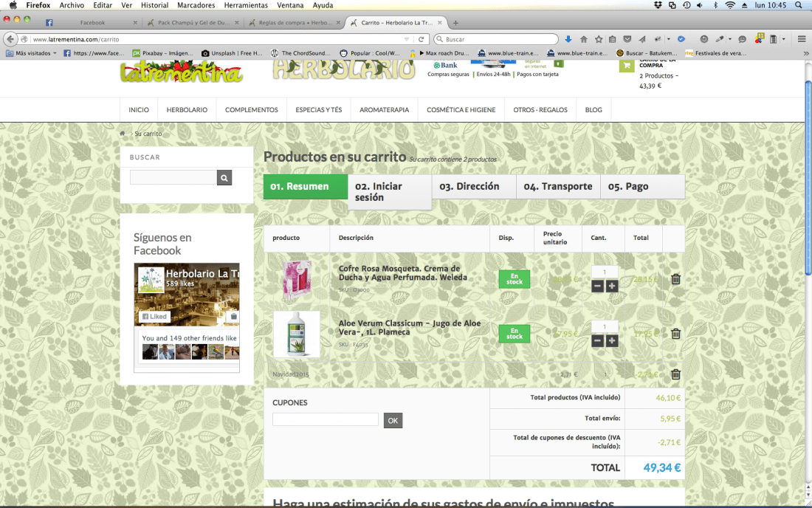Go to the BLOG page
Viewport: 812px width, 508px height.
593,110
